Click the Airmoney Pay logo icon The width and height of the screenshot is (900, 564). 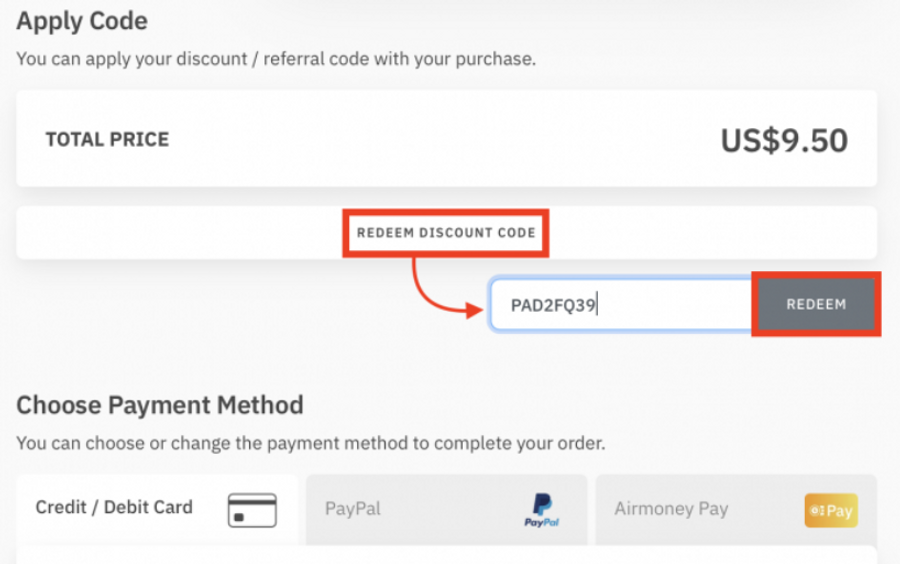pos(830,510)
